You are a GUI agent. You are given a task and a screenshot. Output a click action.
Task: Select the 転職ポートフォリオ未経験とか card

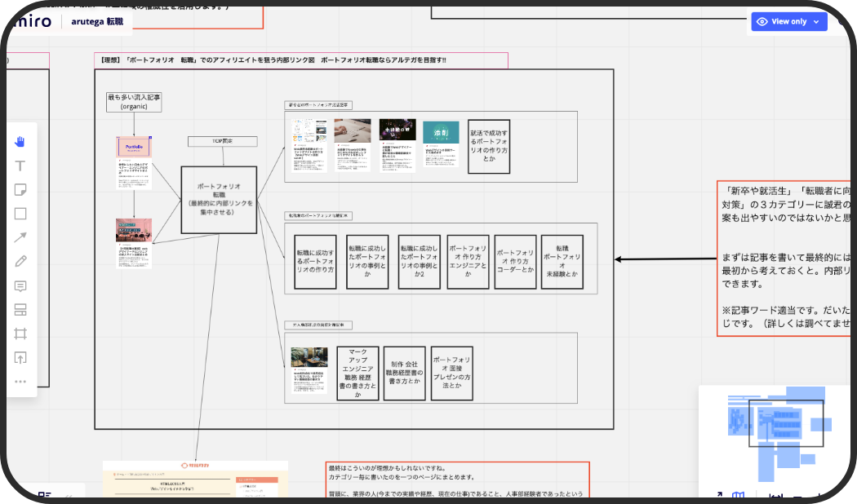(x=562, y=262)
